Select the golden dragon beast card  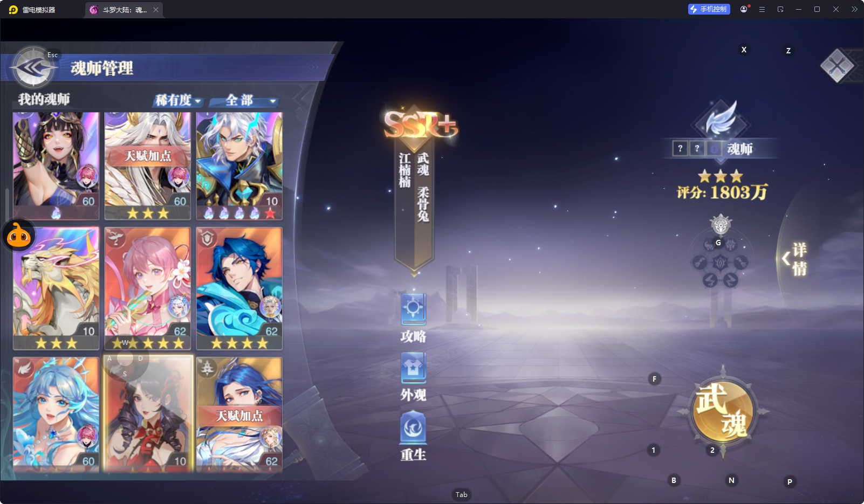pos(56,288)
